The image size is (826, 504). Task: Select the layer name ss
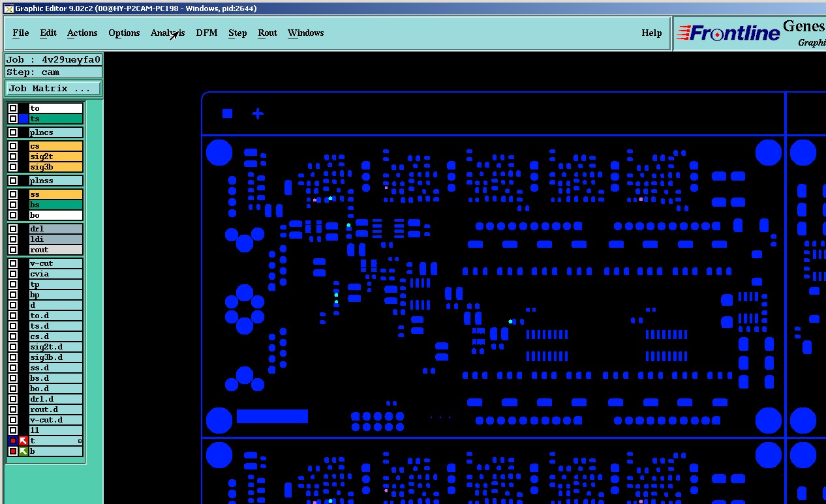click(56, 194)
